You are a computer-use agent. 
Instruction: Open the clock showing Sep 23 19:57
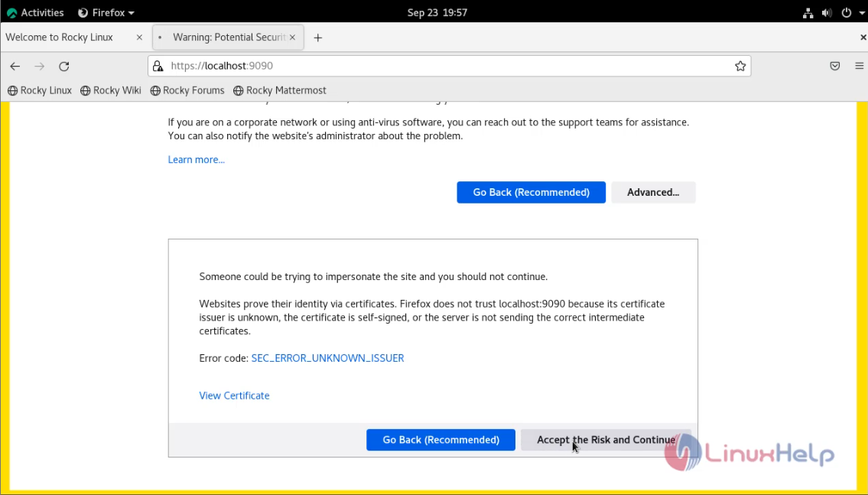point(437,13)
